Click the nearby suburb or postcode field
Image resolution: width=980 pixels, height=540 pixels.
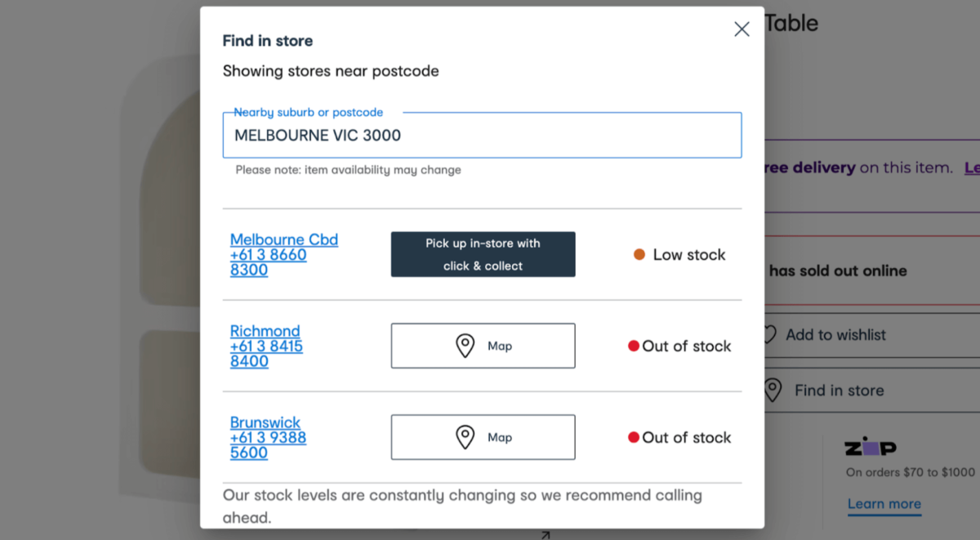(482, 136)
